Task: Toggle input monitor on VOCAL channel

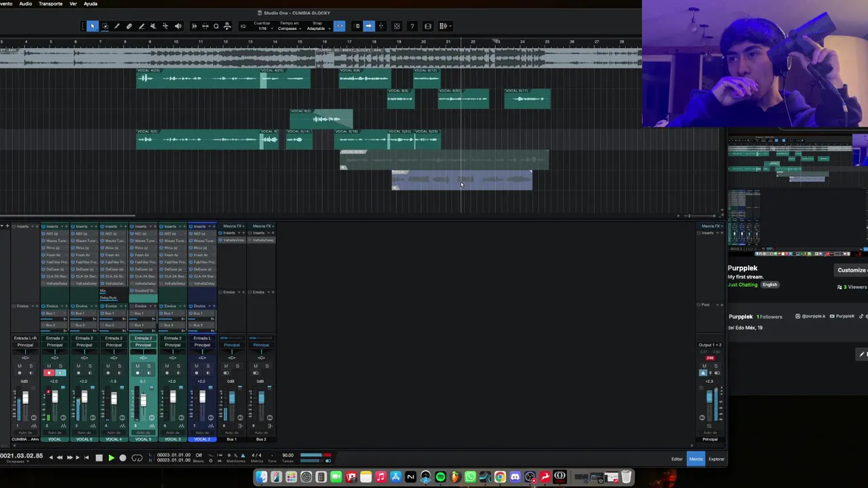Action: point(60,373)
